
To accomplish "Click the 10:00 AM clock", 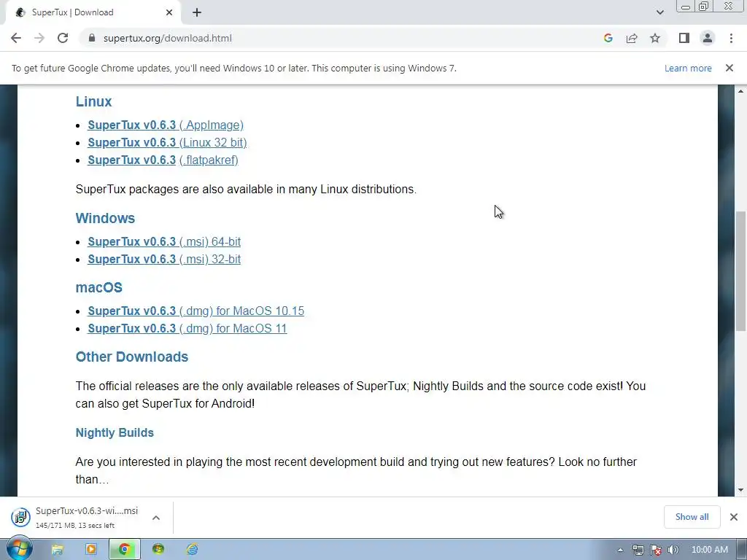I will point(709,550).
